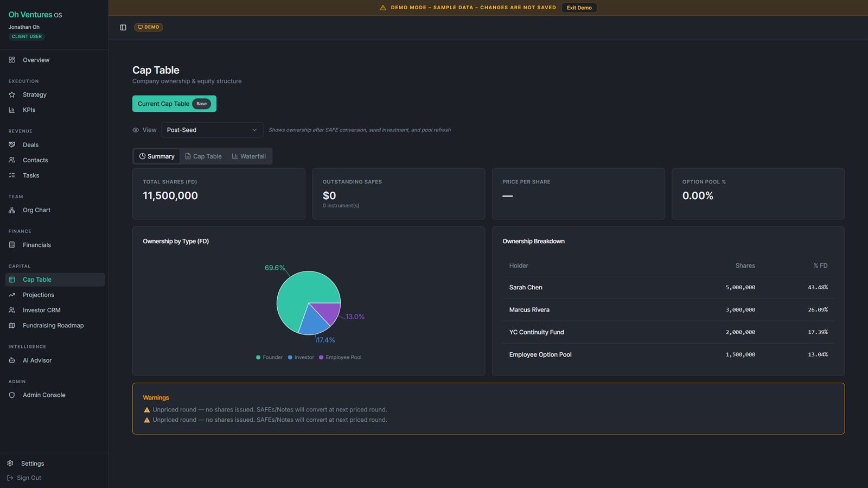The height and width of the screenshot is (488, 868).
Task: Click the Strategy star icon
Action: click(x=12, y=94)
